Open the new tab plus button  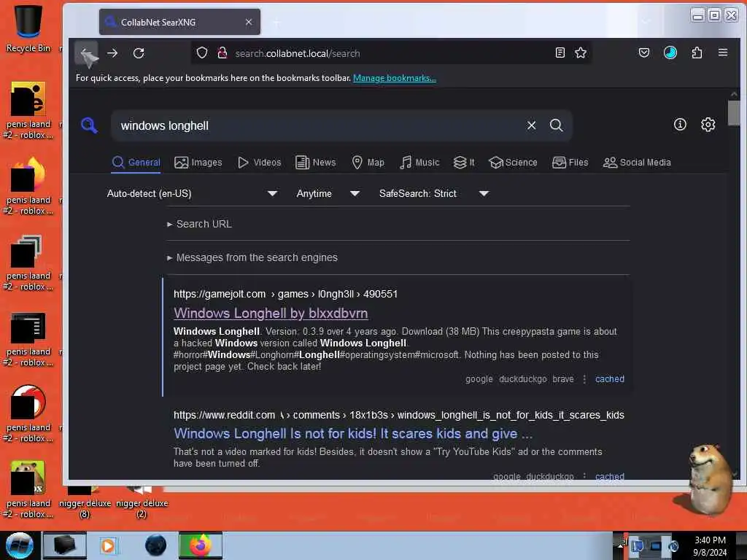tap(276, 22)
